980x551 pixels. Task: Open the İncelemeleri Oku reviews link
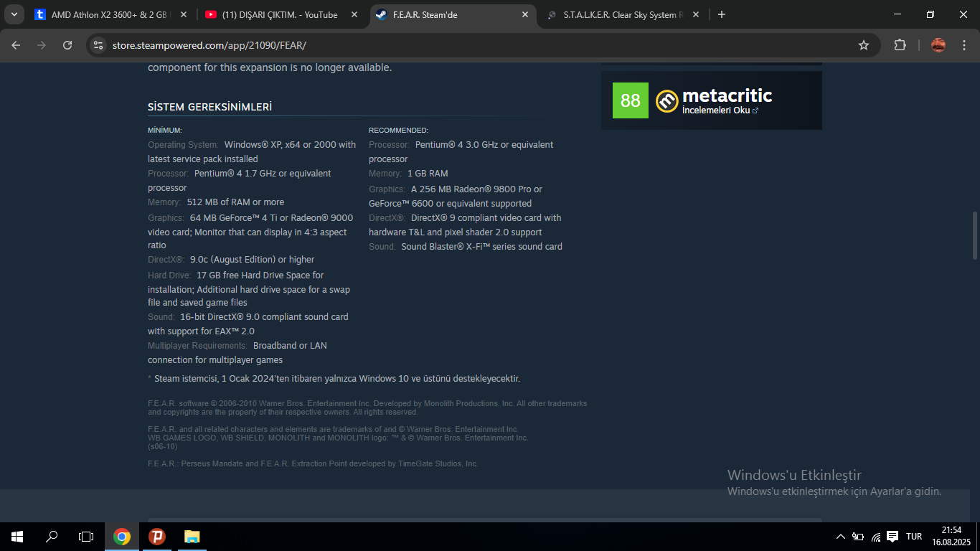point(720,110)
